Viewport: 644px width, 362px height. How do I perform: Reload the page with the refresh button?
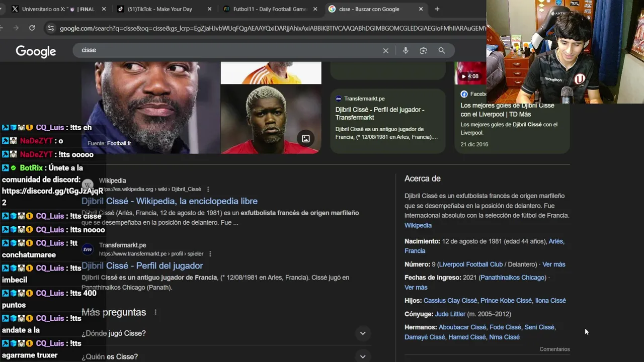[x=32, y=28]
